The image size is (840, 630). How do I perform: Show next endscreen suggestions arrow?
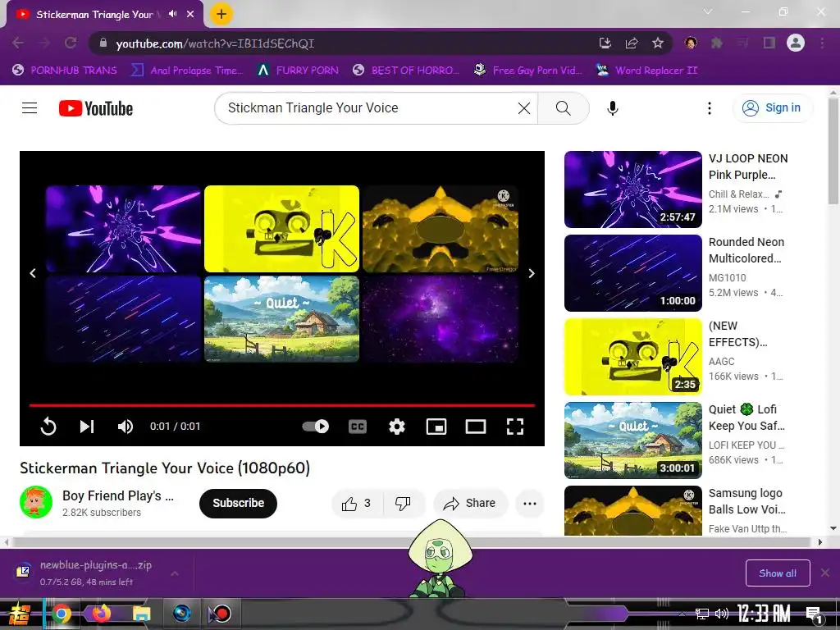(532, 273)
